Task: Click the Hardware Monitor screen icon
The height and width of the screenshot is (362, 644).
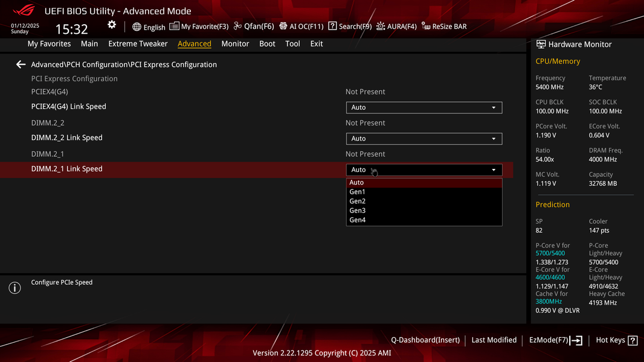Action: [x=541, y=44]
